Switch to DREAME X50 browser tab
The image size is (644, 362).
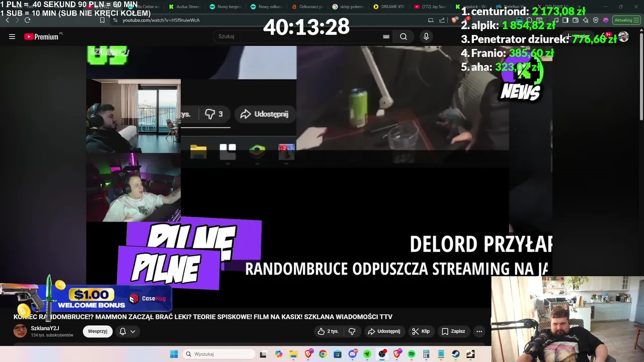pos(389,7)
